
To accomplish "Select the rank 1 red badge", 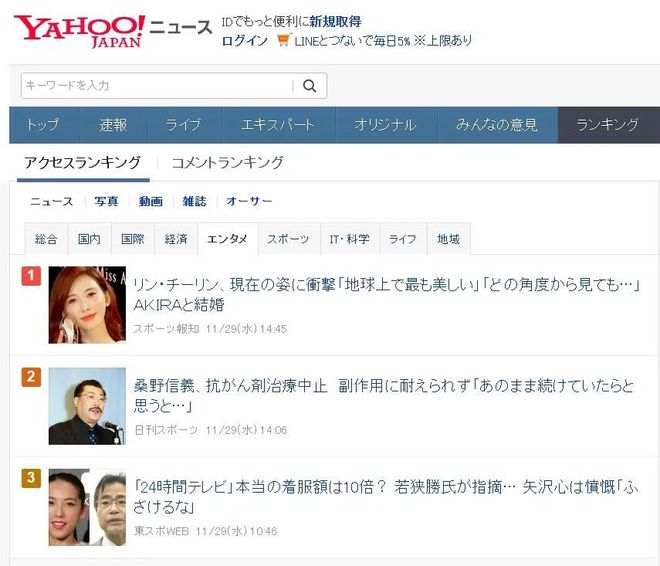I will tap(31, 276).
